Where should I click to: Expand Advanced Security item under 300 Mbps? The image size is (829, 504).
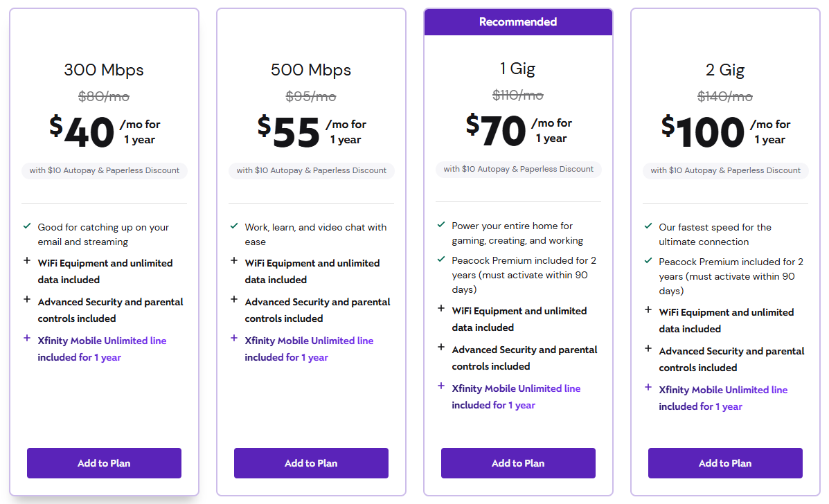tap(27, 300)
